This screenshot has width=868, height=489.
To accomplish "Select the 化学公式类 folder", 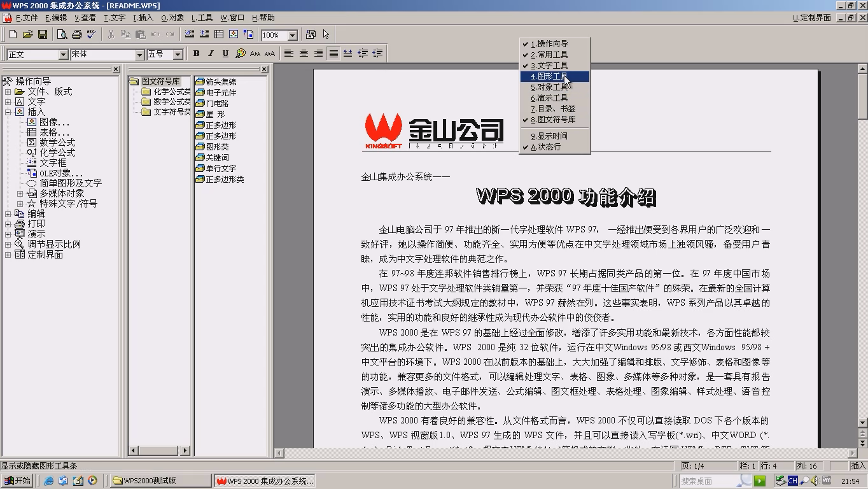I will (x=166, y=92).
